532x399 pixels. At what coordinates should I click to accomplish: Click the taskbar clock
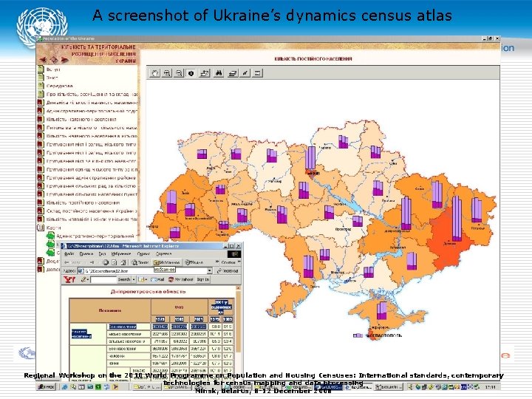(491, 386)
